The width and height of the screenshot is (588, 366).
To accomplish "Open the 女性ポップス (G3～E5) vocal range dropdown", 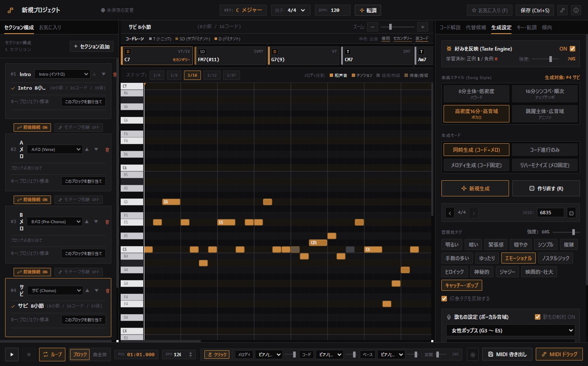I will pyautogui.click(x=510, y=330).
